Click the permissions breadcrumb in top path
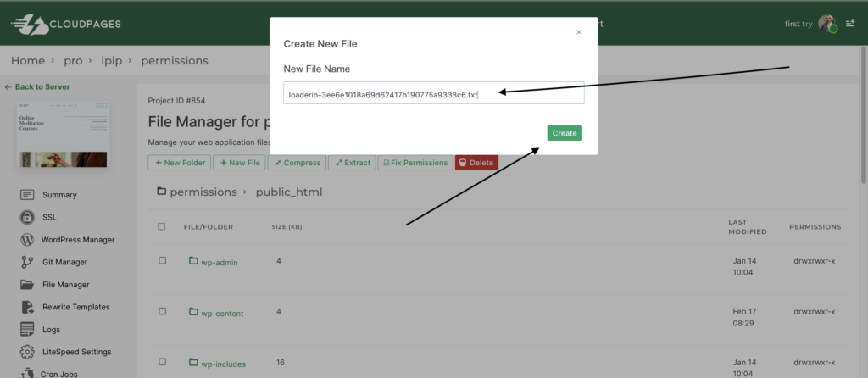This screenshot has width=868, height=378. (175, 61)
